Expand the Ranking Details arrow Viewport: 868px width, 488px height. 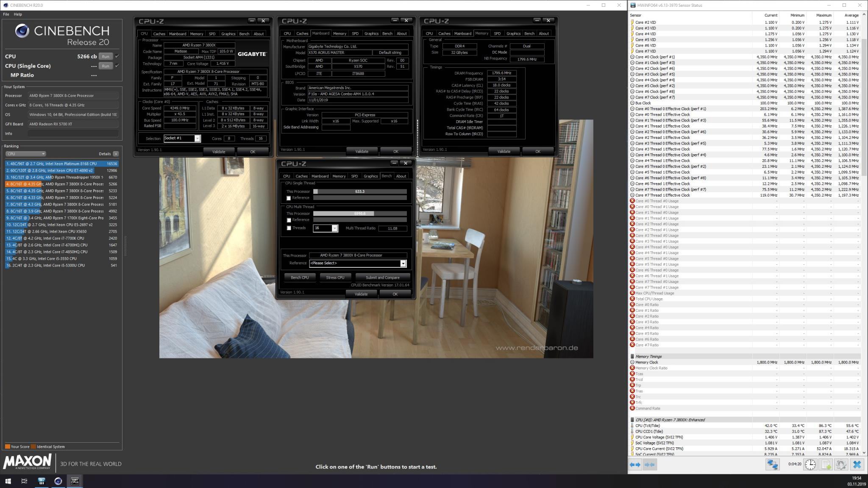pos(116,154)
